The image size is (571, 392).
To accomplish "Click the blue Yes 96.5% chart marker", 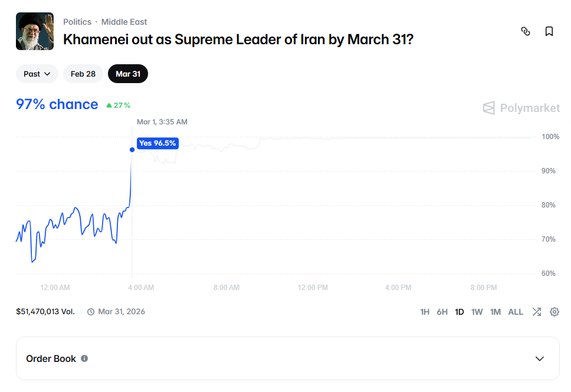I will click(x=132, y=150).
